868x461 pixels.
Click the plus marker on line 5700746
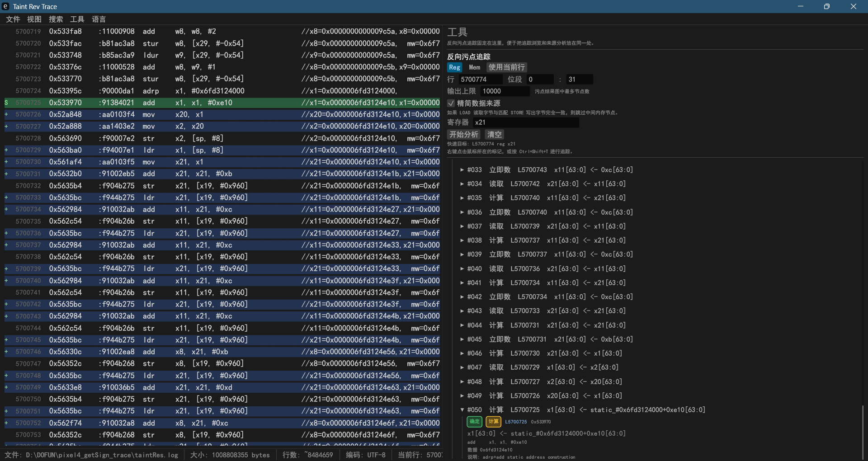point(6,352)
